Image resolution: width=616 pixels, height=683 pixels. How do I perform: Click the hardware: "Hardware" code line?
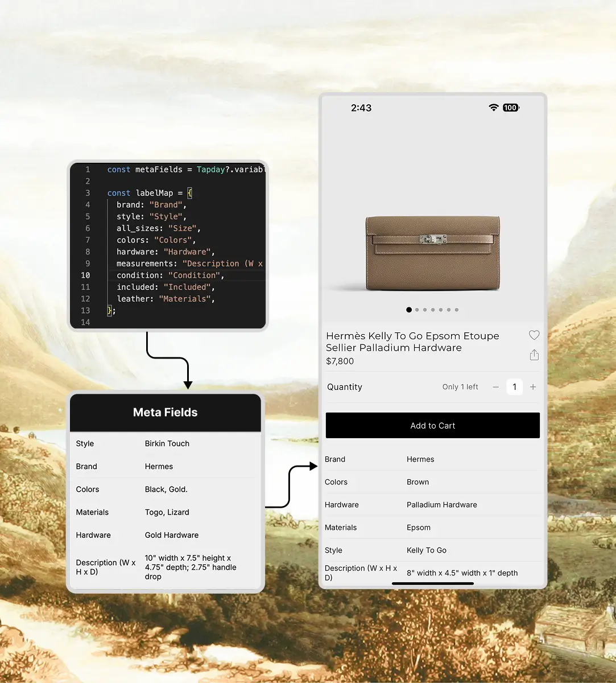click(166, 252)
